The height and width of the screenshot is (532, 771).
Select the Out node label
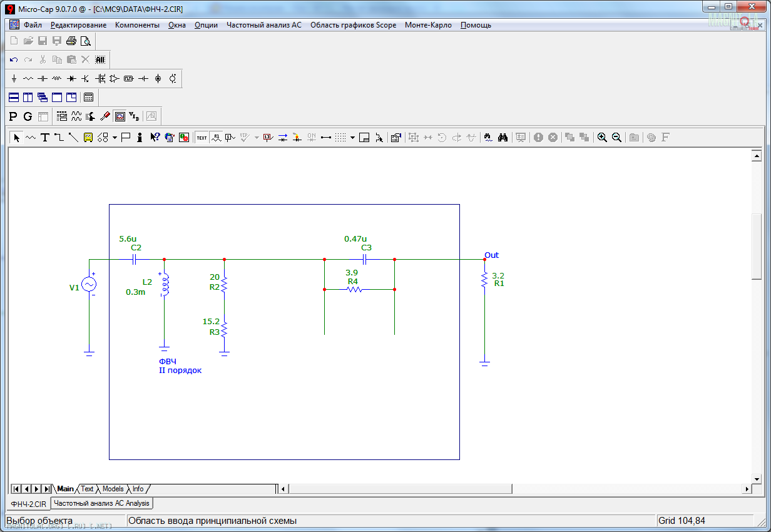(492, 255)
